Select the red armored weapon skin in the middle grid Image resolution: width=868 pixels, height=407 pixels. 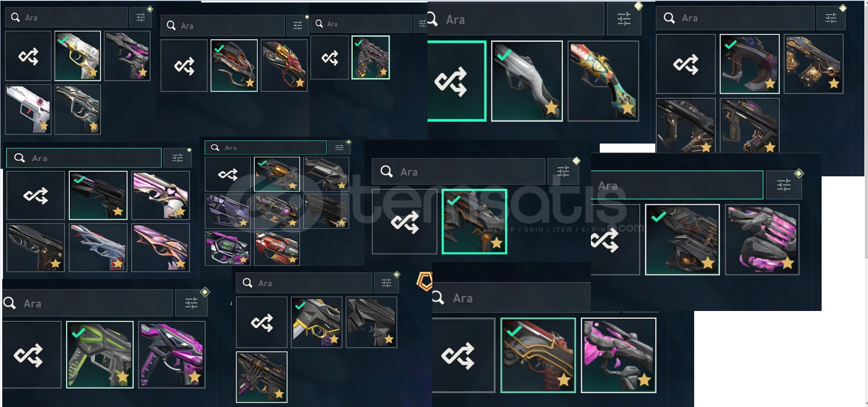click(x=277, y=248)
